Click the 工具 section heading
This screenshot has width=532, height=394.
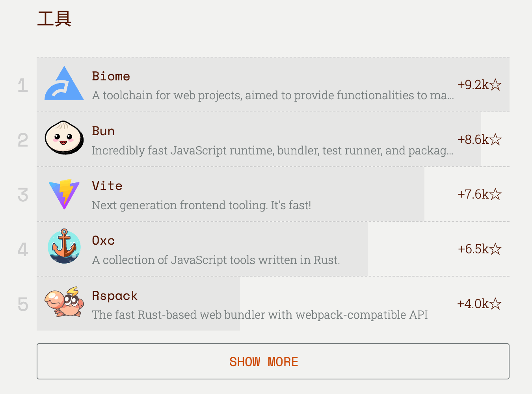[x=54, y=19]
